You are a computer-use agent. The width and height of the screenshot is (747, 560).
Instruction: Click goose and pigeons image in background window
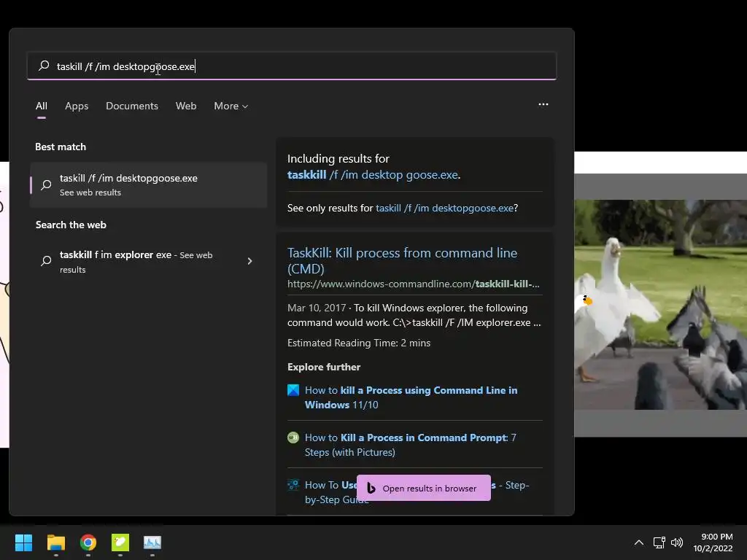[x=660, y=305]
